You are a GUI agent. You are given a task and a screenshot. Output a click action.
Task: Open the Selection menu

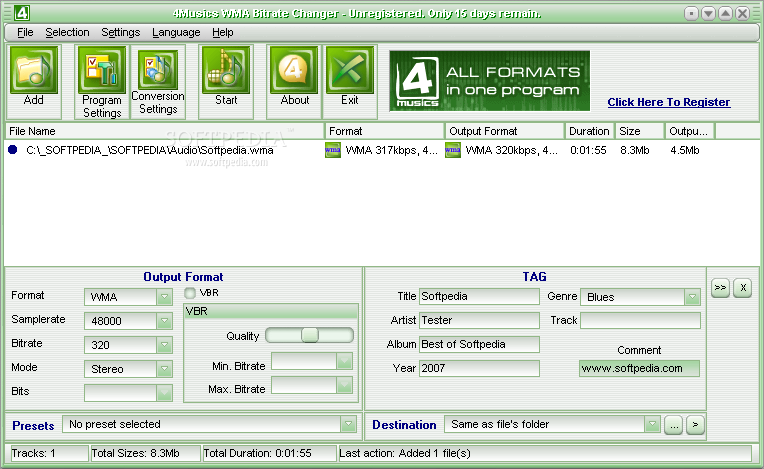pyautogui.click(x=67, y=32)
